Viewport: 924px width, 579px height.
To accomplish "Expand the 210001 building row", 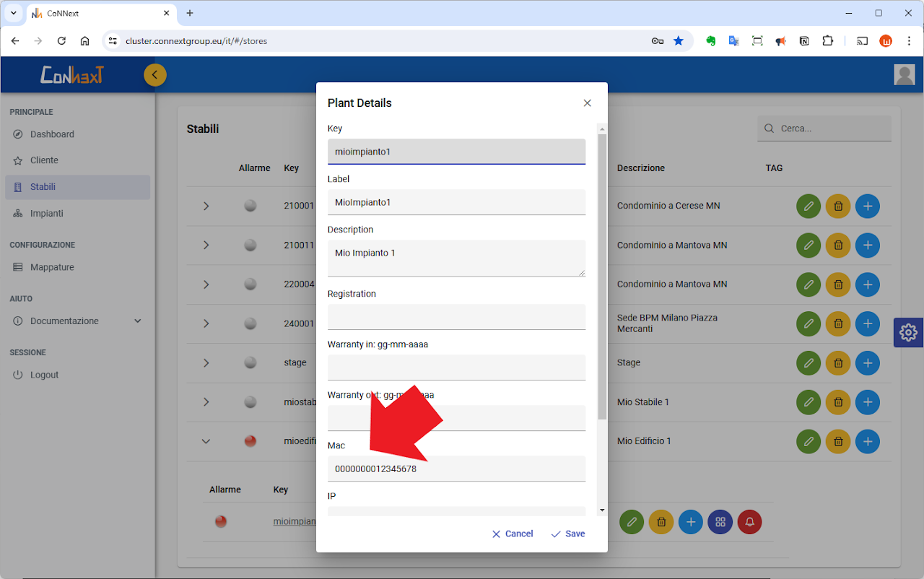I will pyautogui.click(x=206, y=206).
